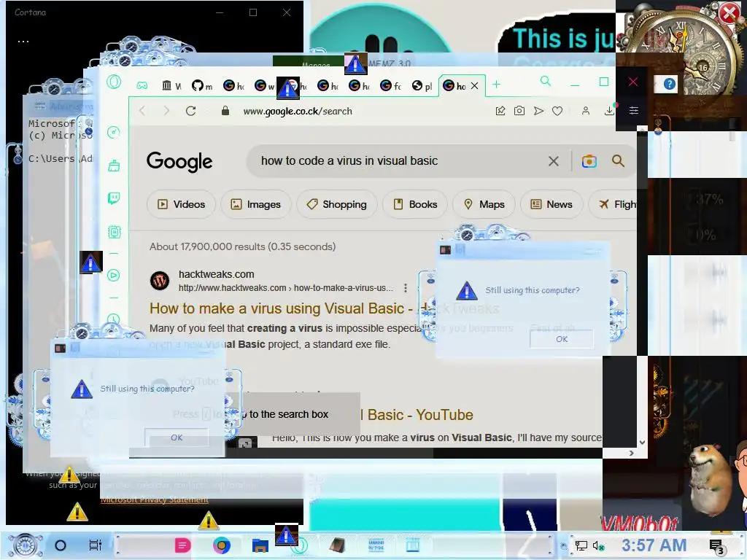Open Twitch in the browser sidebar
This screenshot has width=747, height=560.
click(x=114, y=198)
